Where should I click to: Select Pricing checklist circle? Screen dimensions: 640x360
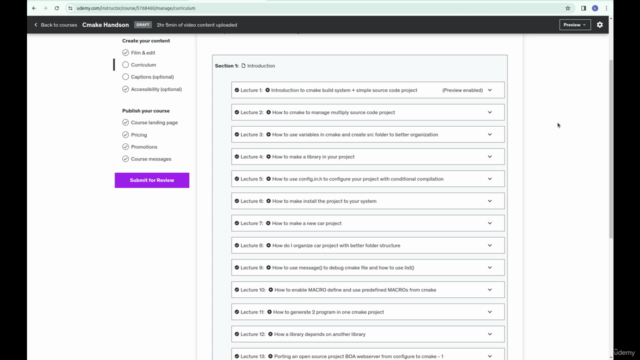[x=125, y=135]
